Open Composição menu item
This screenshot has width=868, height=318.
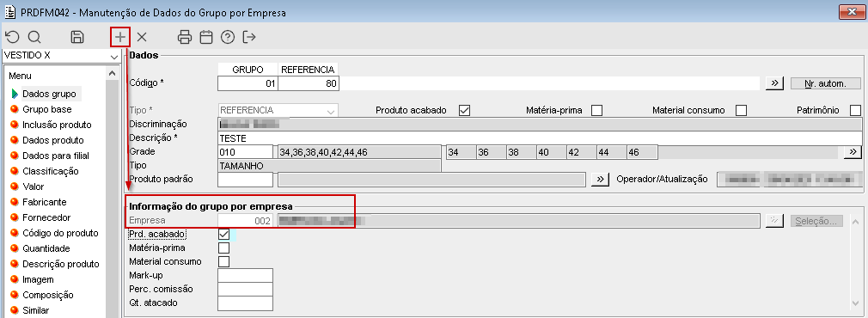pos(47,296)
